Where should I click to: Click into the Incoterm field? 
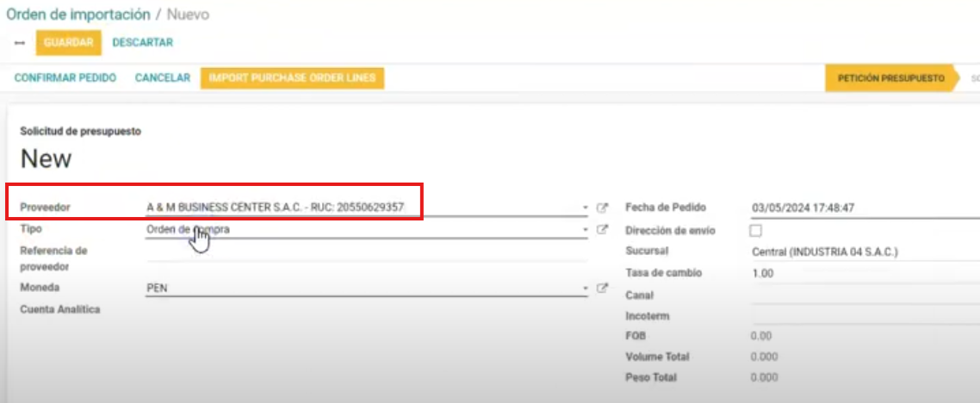point(861,316)
